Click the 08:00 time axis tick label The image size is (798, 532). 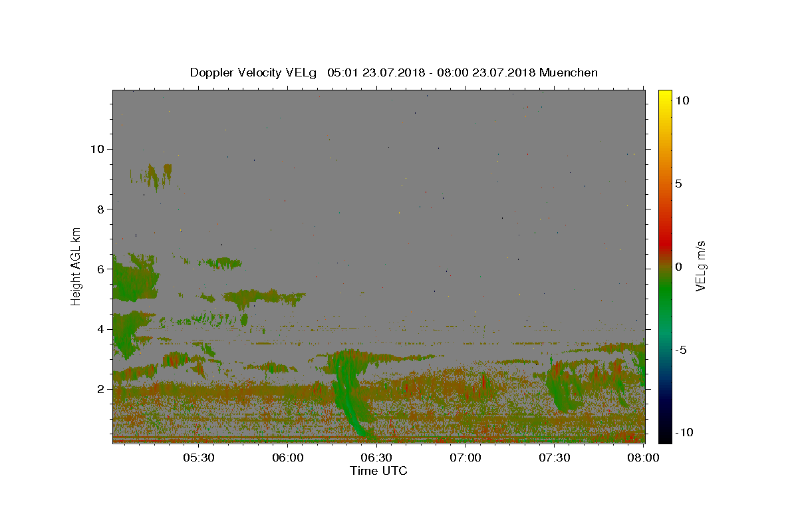[x=642, y=458]
